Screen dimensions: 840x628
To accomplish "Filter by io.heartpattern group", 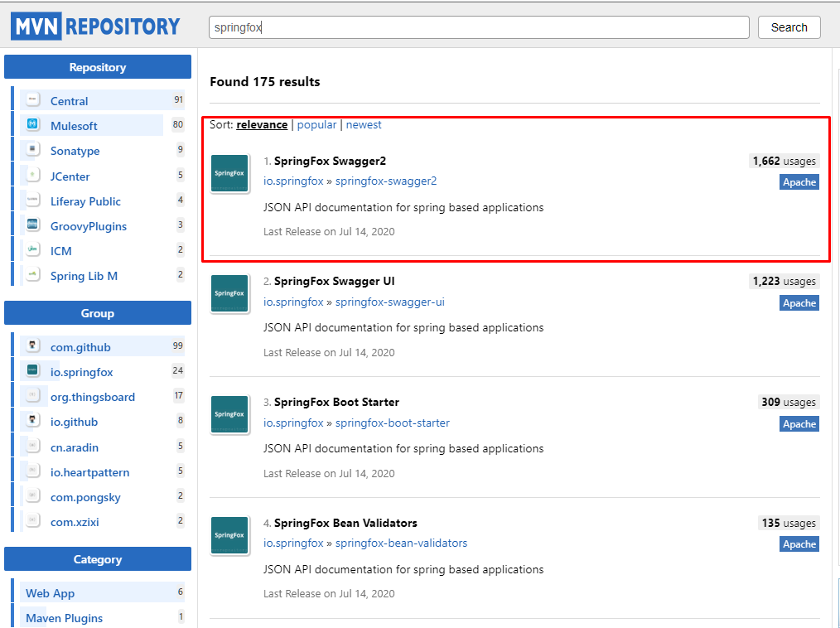I will pyautogui.click(x=90, y=472).
